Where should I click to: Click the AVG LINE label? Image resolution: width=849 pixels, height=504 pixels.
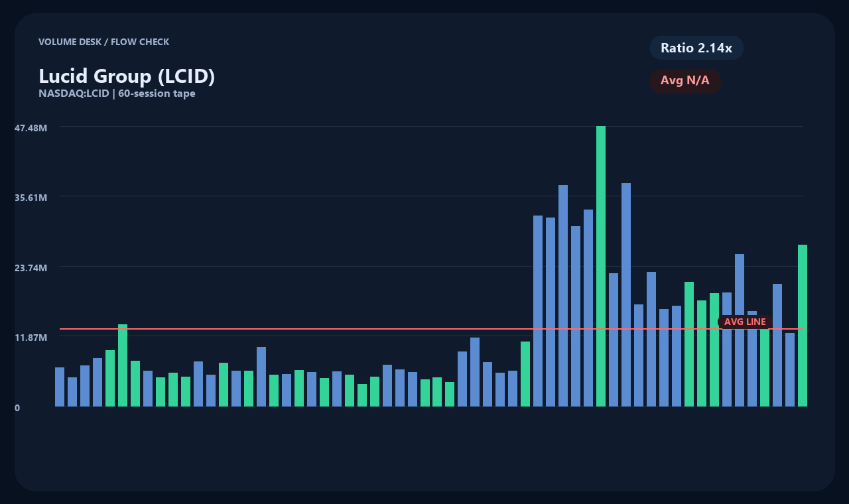[745, 322]
